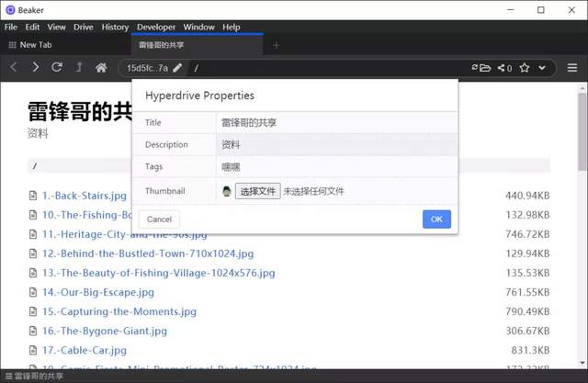
Task: Go back with the left arrow
Action: click(14, 67)
